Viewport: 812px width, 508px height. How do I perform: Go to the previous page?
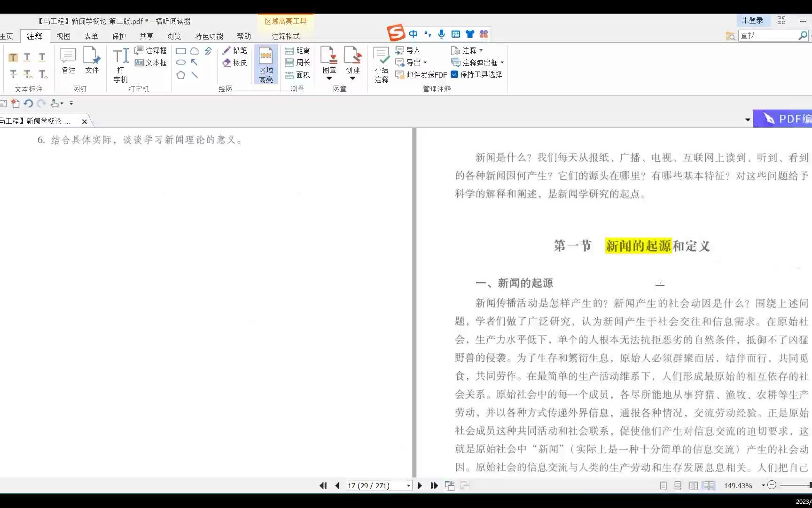[x=337, y=485]
